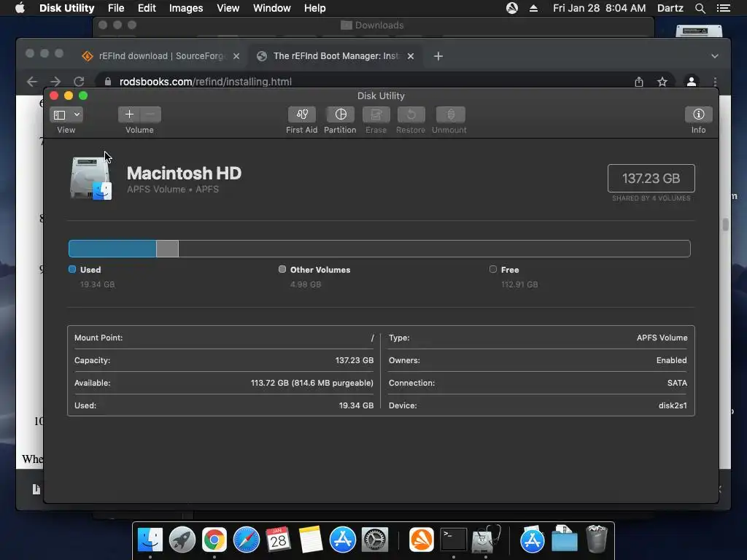
Task: Click the Dartz user name in the menu bar
Action: coord(670,8)
